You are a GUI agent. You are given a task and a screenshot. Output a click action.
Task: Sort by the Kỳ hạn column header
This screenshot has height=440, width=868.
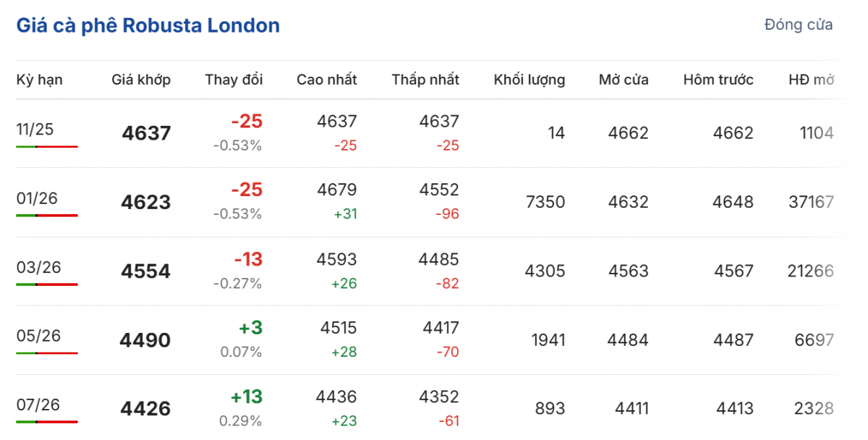[x=39, y=80]
